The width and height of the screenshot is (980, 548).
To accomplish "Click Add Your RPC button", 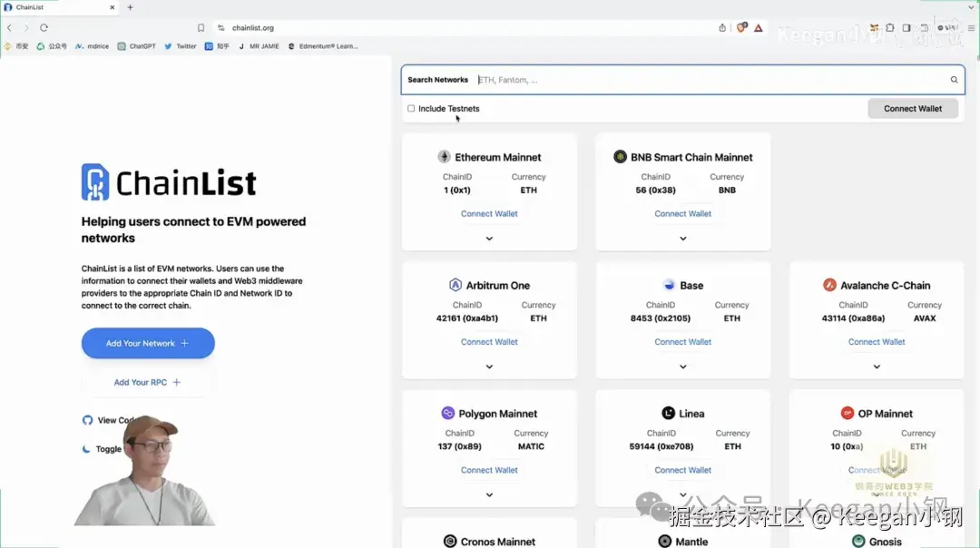I will tap(147, 382).
